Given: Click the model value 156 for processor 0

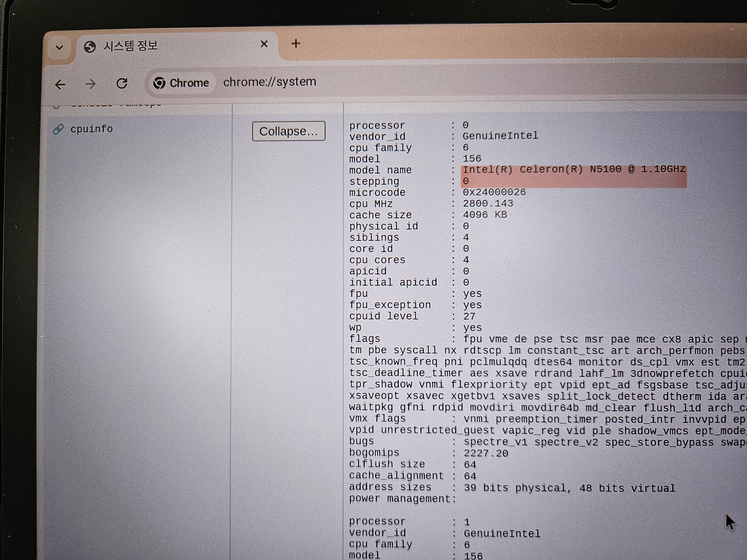Looking at the screenshot, I should coord(472,158).
